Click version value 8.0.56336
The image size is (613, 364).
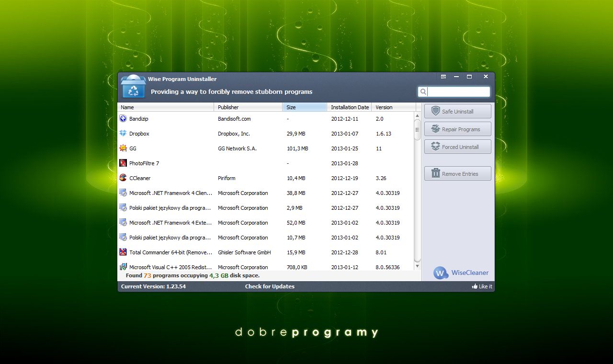point(387,267)
